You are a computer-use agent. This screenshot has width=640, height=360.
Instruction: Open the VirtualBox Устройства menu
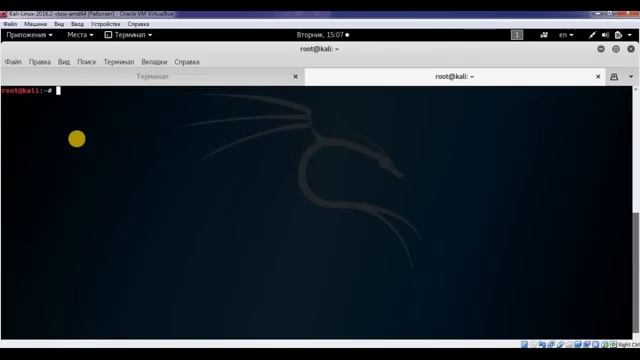105,24
